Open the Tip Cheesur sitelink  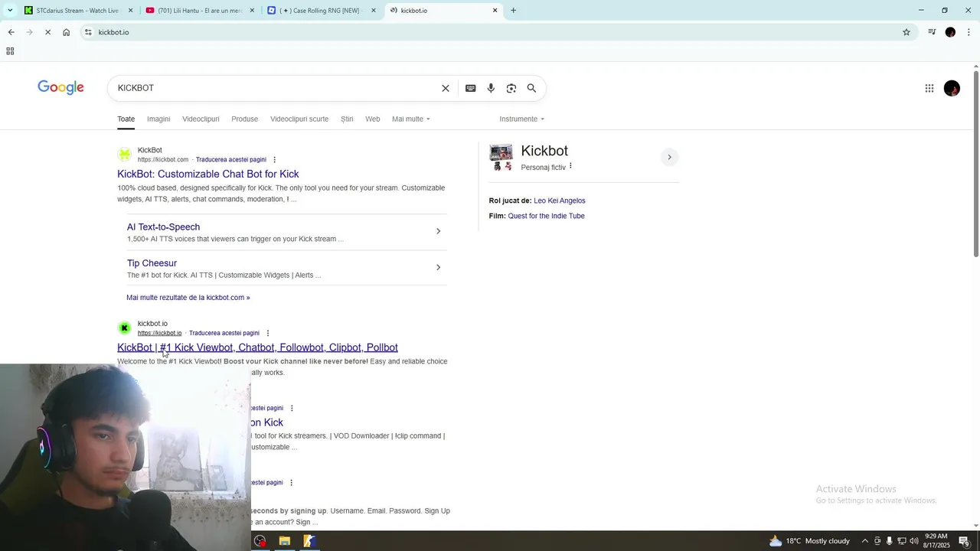[x=152, y=263]
